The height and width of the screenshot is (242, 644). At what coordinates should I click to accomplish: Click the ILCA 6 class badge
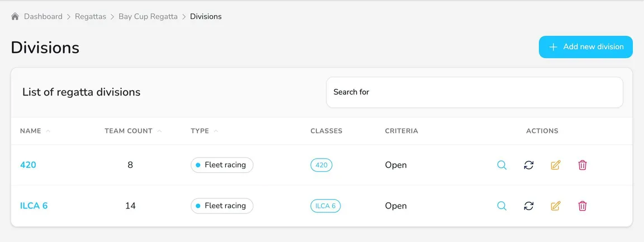coord(325,206)
